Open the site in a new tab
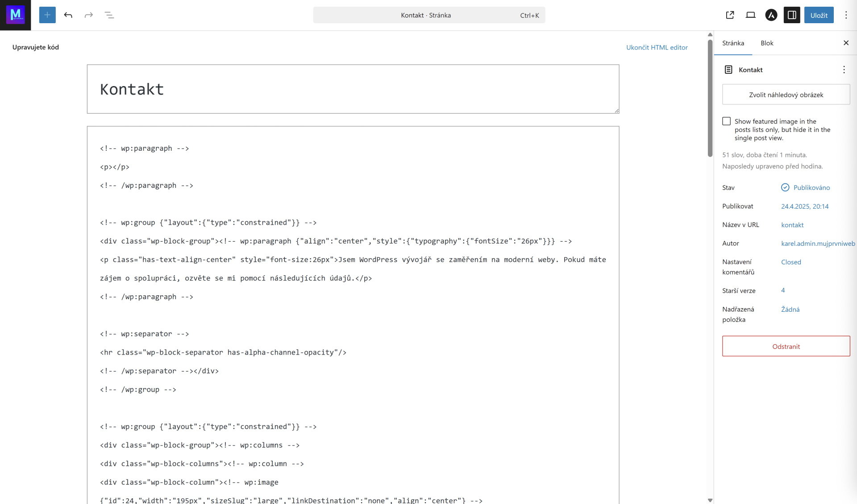857x504 pixels. [x=730, y=15]
